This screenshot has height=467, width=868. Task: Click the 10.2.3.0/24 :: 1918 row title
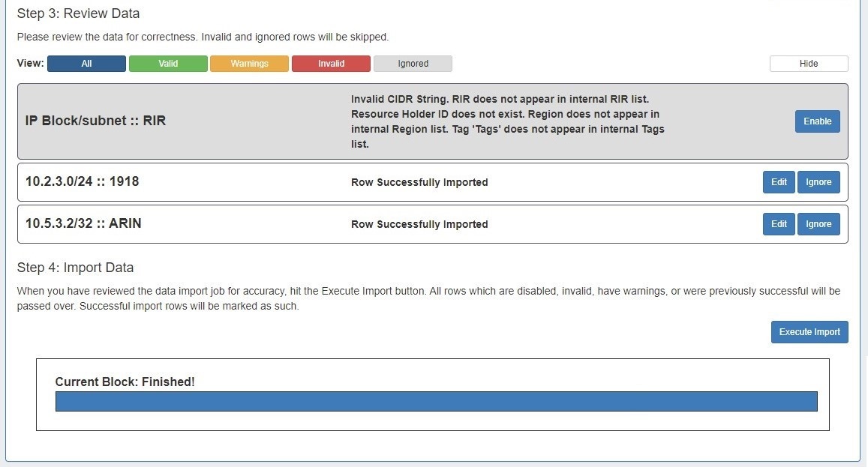[x=82, y=181]
